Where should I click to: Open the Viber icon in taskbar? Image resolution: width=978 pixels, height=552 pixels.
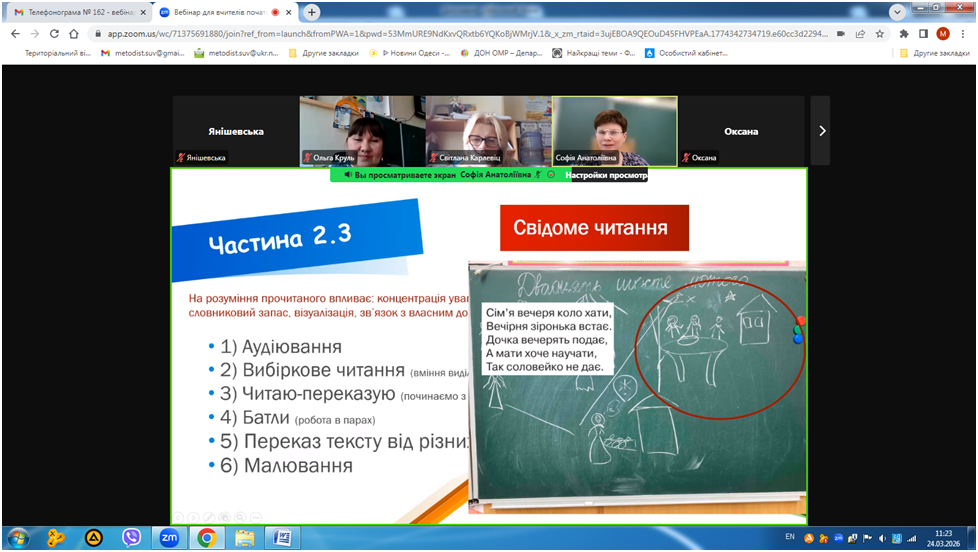click(131, 538)
